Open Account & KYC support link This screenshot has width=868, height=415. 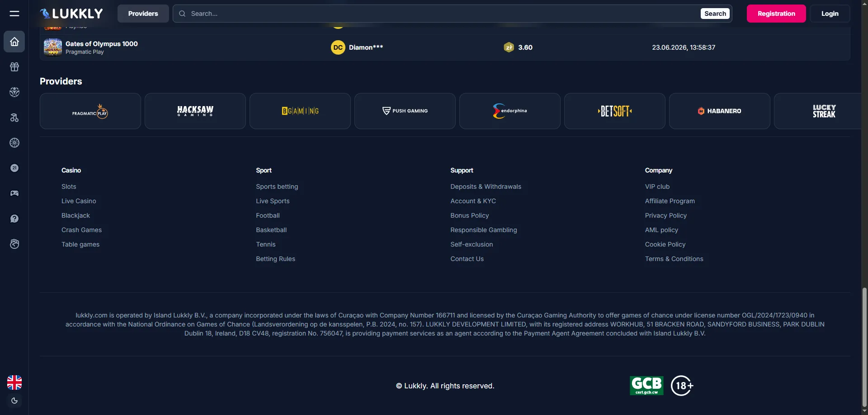pyautogui.click(x=473, y=201)
